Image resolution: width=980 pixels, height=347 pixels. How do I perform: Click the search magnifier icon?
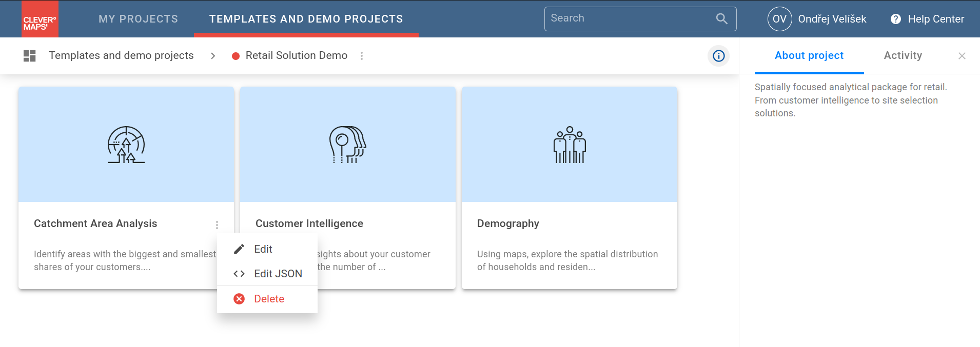tap(721, 19)
